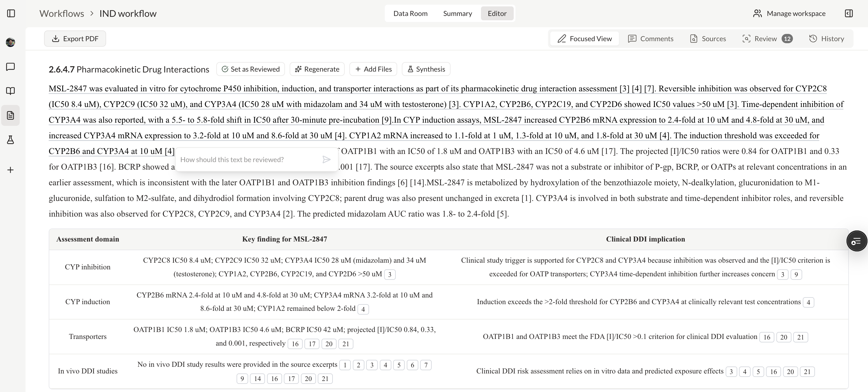The image size is (868, 392).
Task: Send the review prompt arrow icon
Action: click(326, 159)
